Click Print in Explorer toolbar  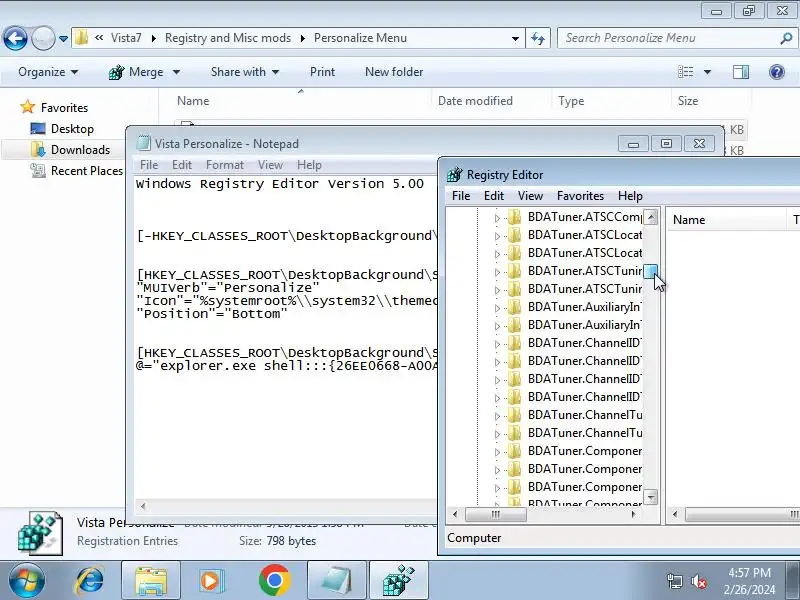[x=322, y=72]
